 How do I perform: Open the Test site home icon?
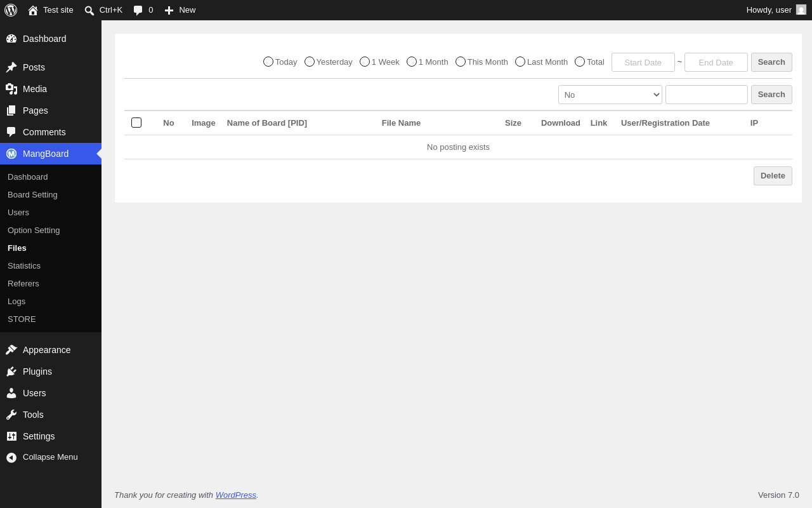33,10
